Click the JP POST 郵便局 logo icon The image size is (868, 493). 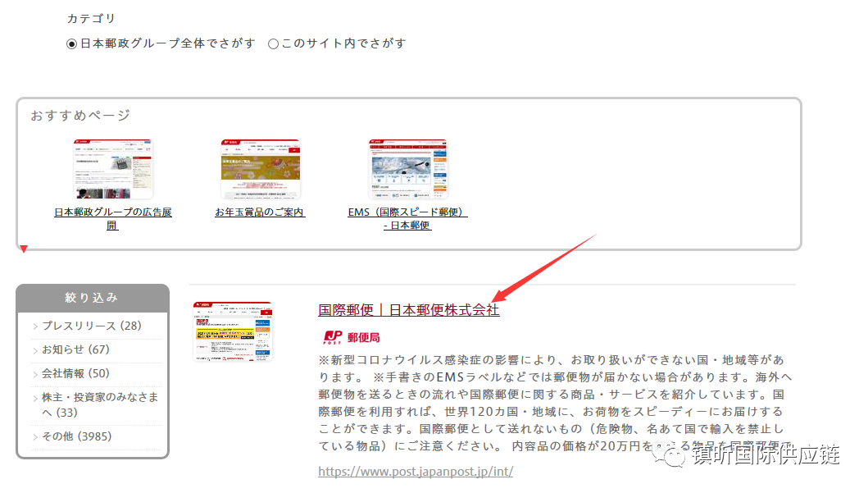[x=333, y=337]
